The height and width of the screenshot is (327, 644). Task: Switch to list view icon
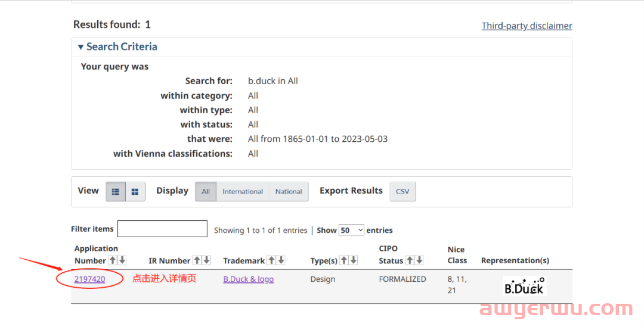tap(116, 192)
